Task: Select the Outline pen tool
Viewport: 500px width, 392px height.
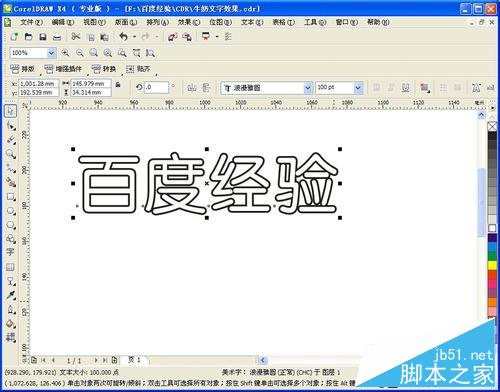Action: point(11,310)
